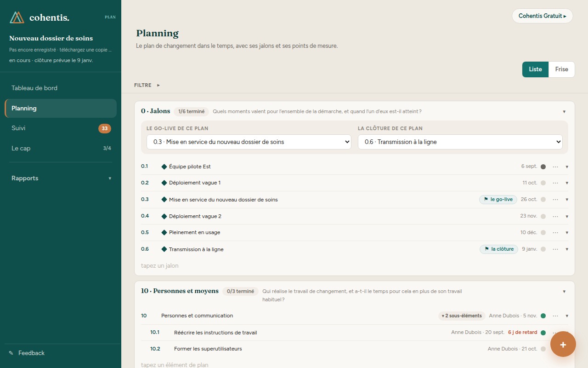Click the diamond icon of Mise en service row
Screen dimensions: 588x368
[x=164, y=200]
